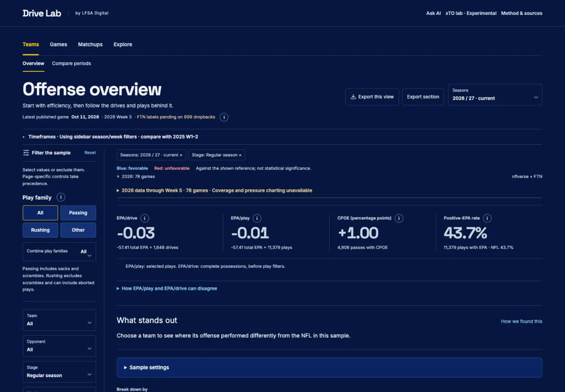Viewport: 565px width, 392px height.
Task: Open the Seasons 2026 / 27 dropdown
Action: (x=495, y=95)
